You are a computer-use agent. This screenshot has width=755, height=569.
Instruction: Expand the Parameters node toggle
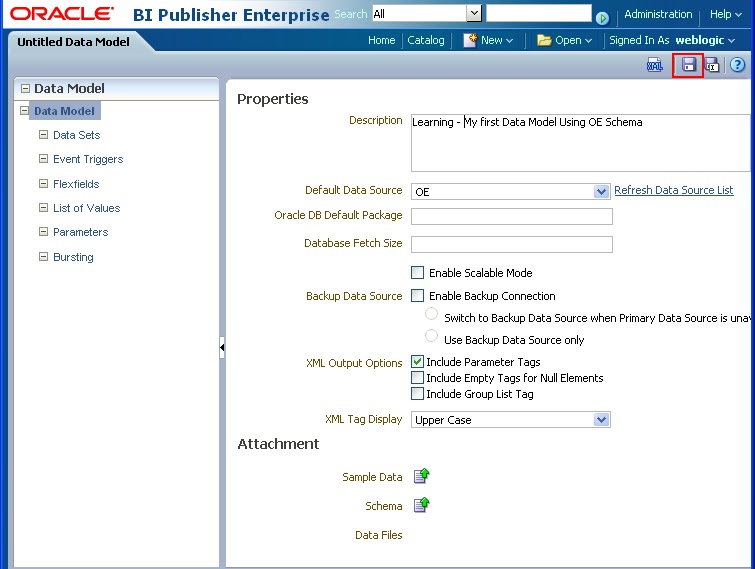tap(43, 232)
